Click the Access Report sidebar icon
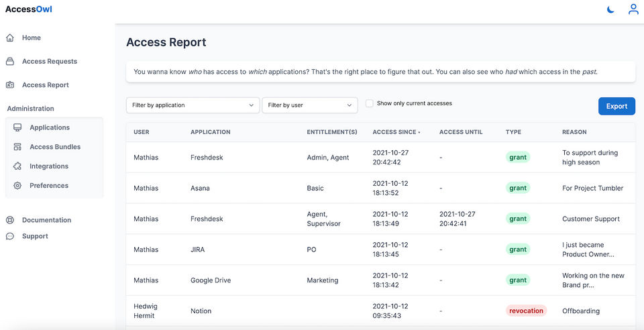The width and height of the screenshot is (644, 330). [10, 85]
